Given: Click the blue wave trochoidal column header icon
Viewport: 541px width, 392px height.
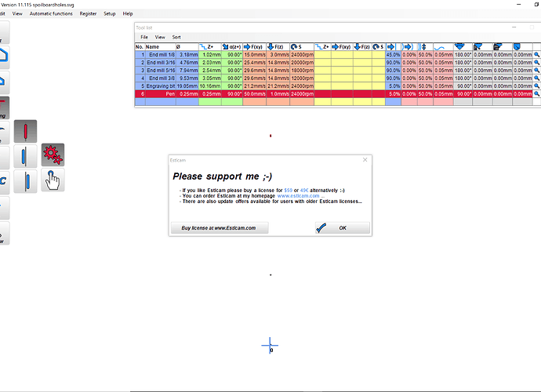Looking at the screenshot, I should click(x=443, y=46).
